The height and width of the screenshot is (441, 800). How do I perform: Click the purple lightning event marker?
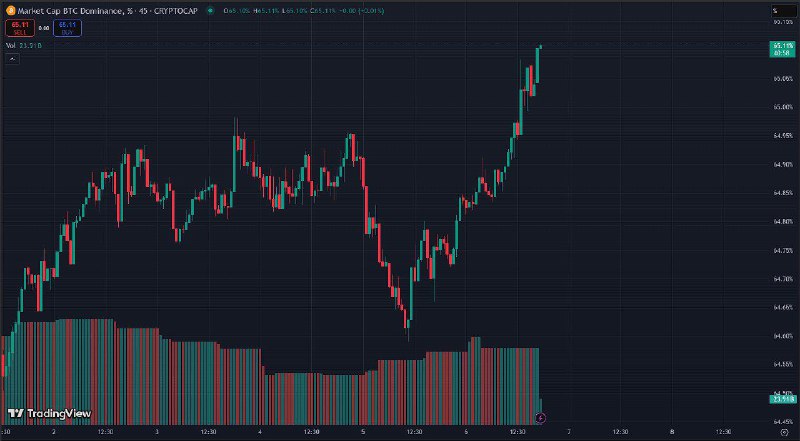(x=541, y=419)
